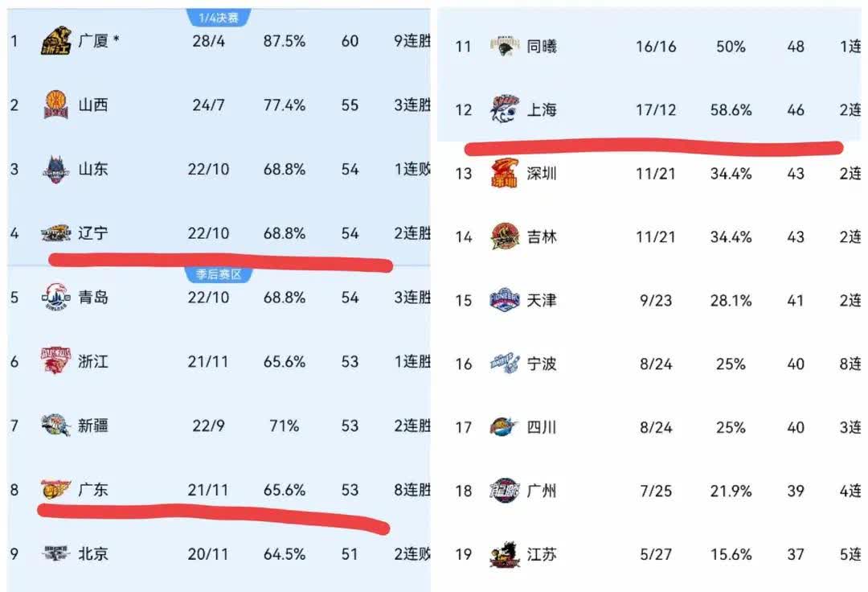The image size is (868, 592).
Task: Select the 新疆 team logo
Action: coord(56,425)
